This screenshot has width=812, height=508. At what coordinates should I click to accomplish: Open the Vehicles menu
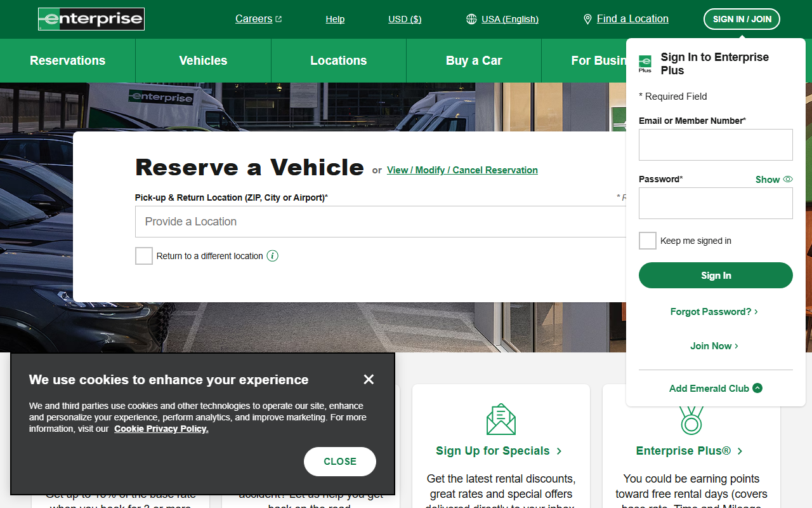pyautogui.click(x=203, y=60)
